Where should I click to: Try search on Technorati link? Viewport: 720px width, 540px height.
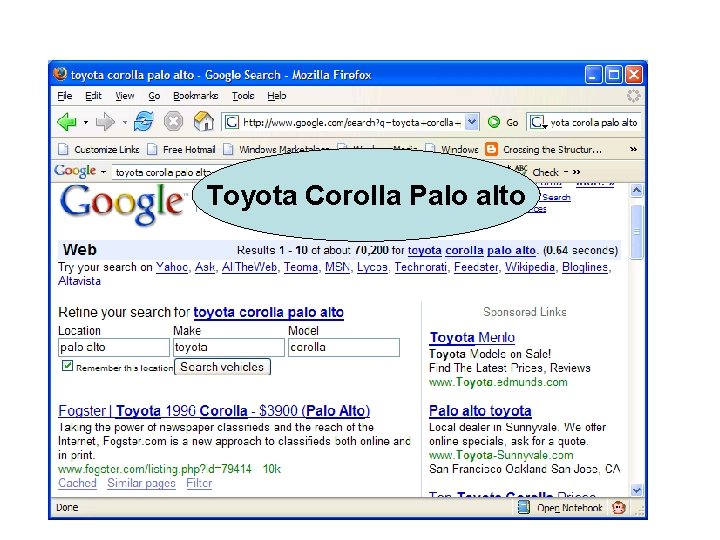click(421, 267)
